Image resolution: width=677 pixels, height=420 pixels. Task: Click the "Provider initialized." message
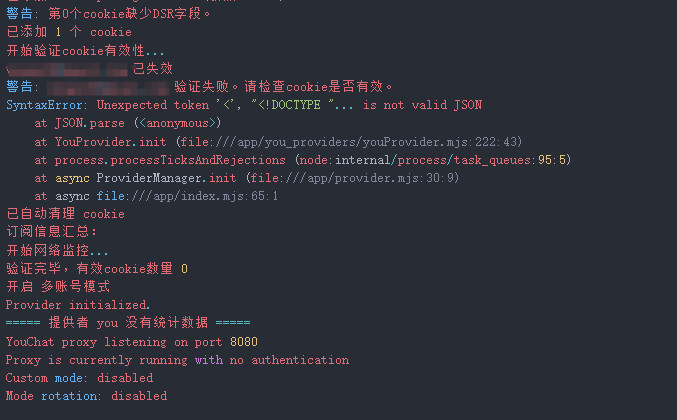tap(78, 305)
